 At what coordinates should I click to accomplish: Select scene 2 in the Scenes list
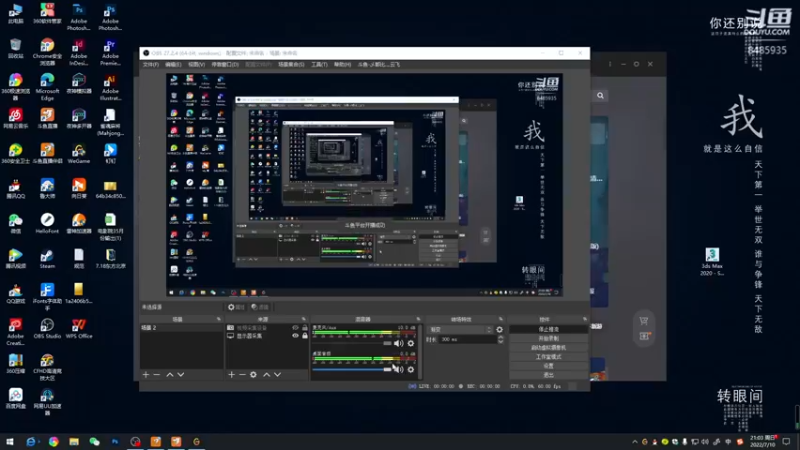181,328
